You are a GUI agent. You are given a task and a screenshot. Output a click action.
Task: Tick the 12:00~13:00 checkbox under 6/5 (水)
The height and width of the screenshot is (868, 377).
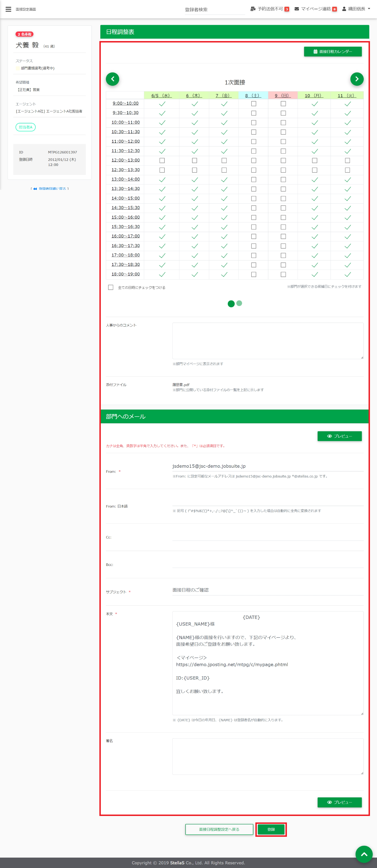pos(162,161)
